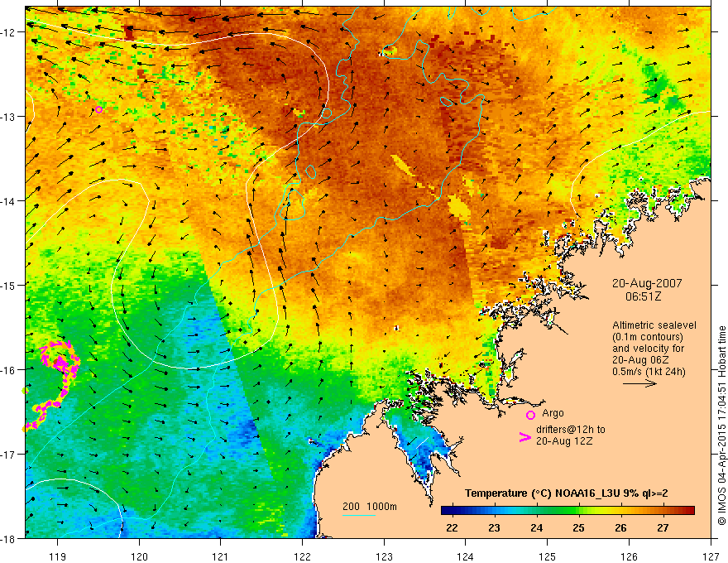
Task: Click the 'drifters@12h to' legend text
Action: pos(571,430)
